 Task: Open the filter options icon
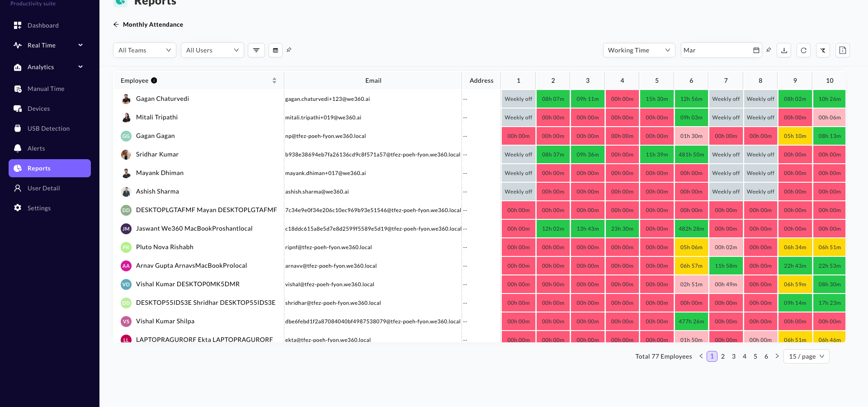click(x=256, y=50)
